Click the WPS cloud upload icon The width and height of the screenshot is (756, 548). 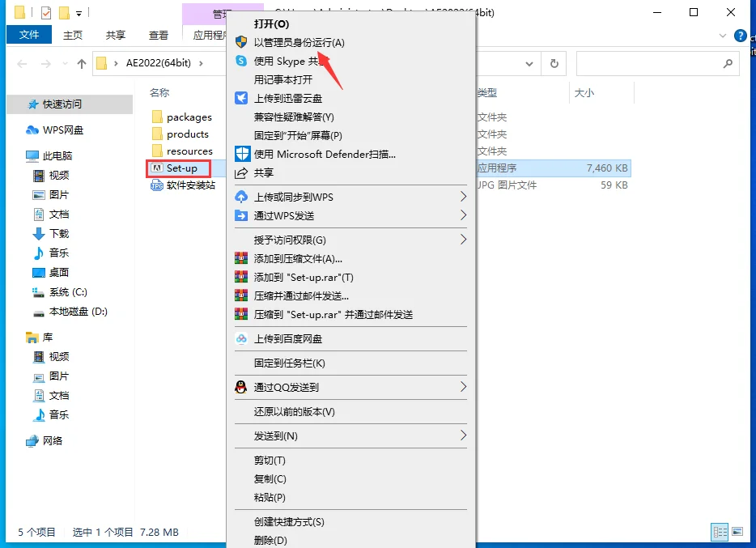[x=241, y=197]
